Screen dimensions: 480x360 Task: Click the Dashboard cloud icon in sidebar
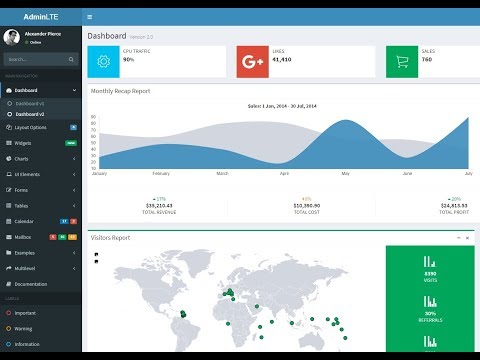(x=9, y=90)
